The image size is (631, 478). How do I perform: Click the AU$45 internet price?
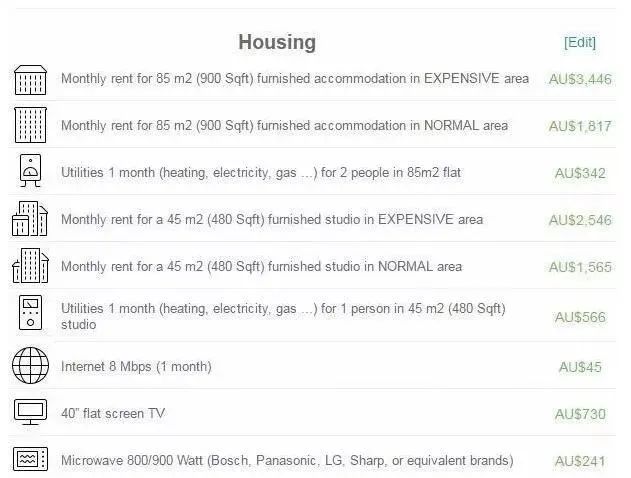[x=580, y=367]
